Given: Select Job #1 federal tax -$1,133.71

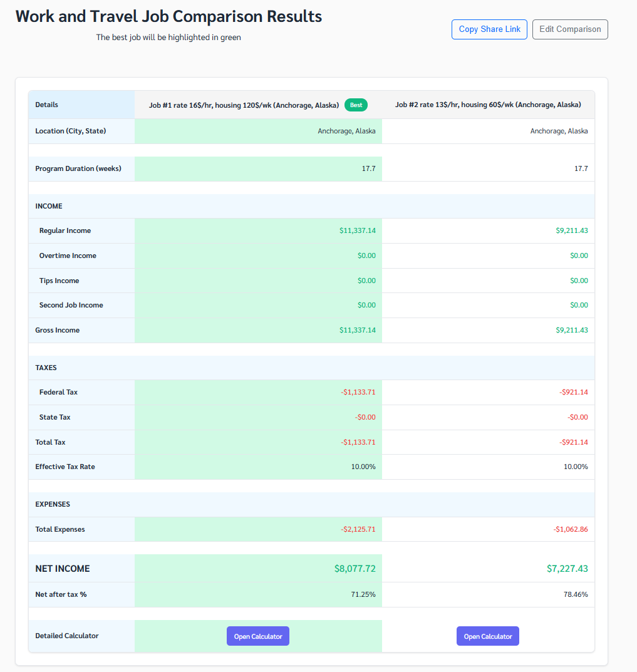Looking at the screenshot, I should (x=358, y=392).
